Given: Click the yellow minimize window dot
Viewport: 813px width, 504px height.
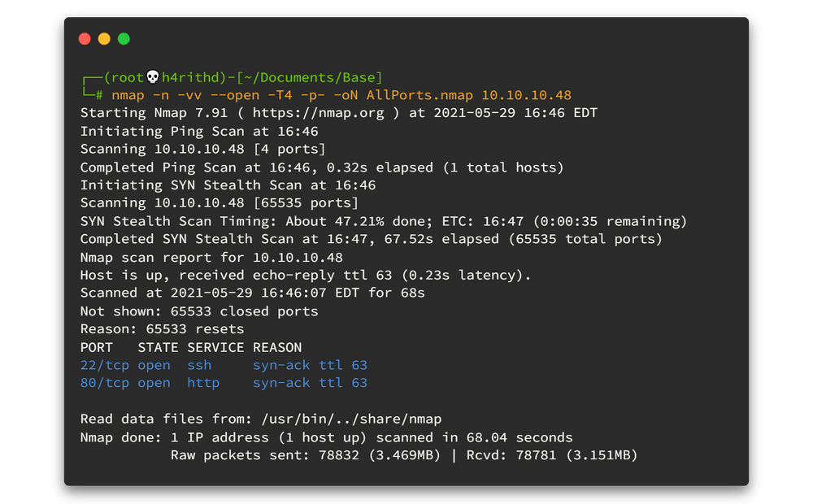Looking at the screenshot, I should tap(104, 39).
